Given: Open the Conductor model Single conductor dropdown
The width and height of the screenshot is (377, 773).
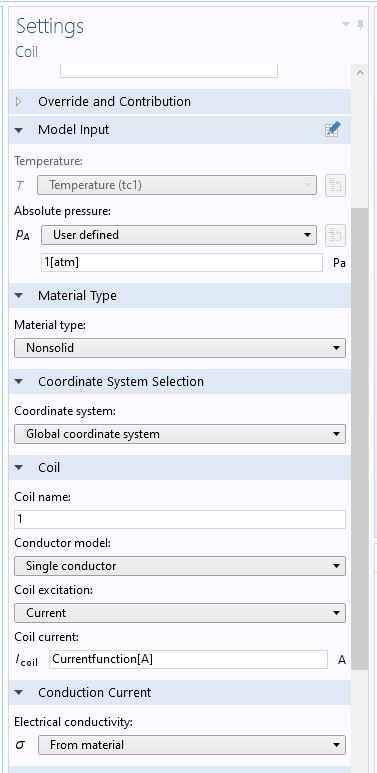Looking at the screenshot, I should pyautogui.click(x=180, y=566).
